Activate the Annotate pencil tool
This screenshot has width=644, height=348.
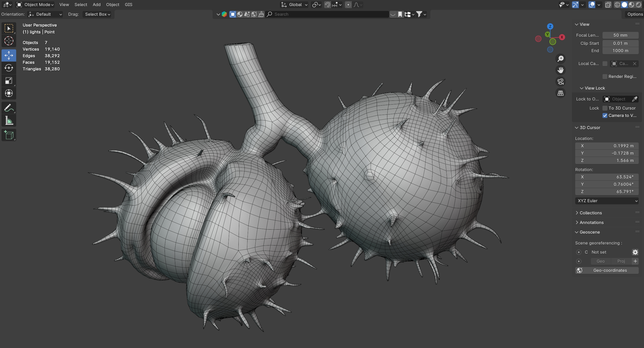[x=9, y=108]
